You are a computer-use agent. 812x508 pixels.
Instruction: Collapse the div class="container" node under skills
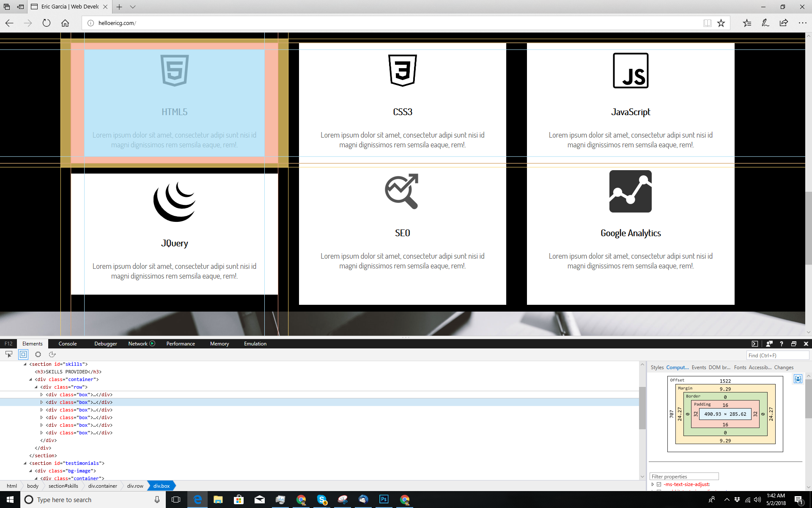click(x=30, y=379)
